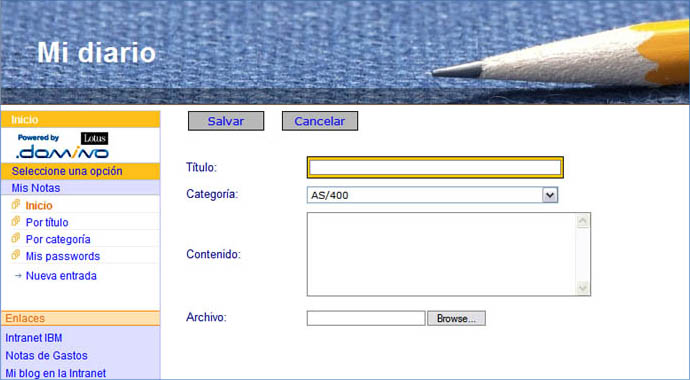Open the Mis passwords link
Screen dimensions: 690x380
tap(62, 256)
